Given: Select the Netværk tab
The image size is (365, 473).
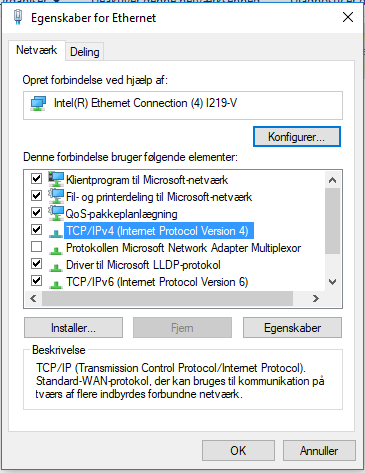Looking at the screenshot, I should click(x=37, y=50).
